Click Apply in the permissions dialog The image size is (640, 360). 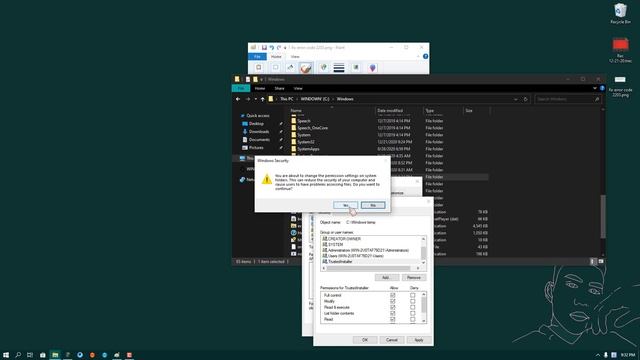coord(419,340)
